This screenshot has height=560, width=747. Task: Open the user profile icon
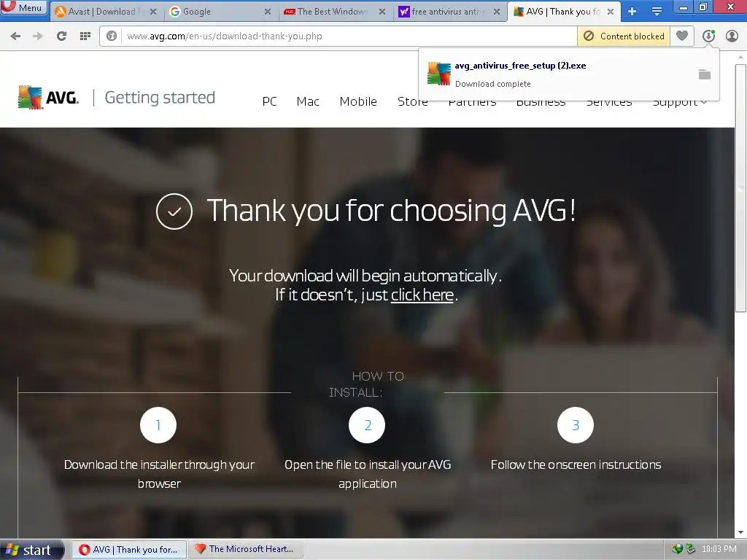click(x=732, y=36)
